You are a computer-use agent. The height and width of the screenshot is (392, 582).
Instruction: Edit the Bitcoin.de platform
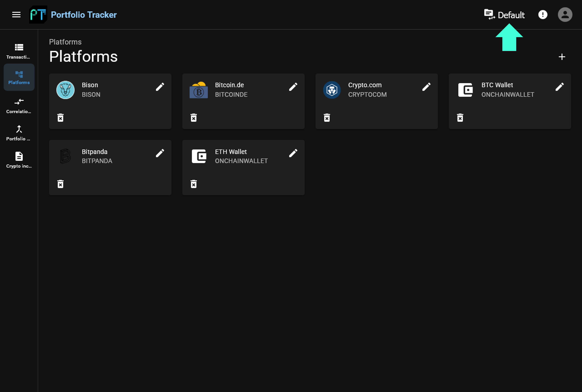(x=293, y=87)
